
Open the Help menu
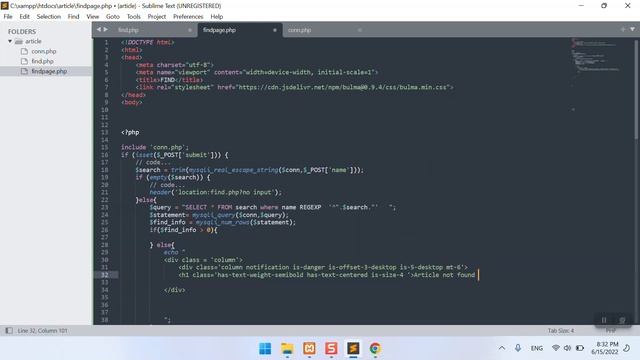(217, 17)
